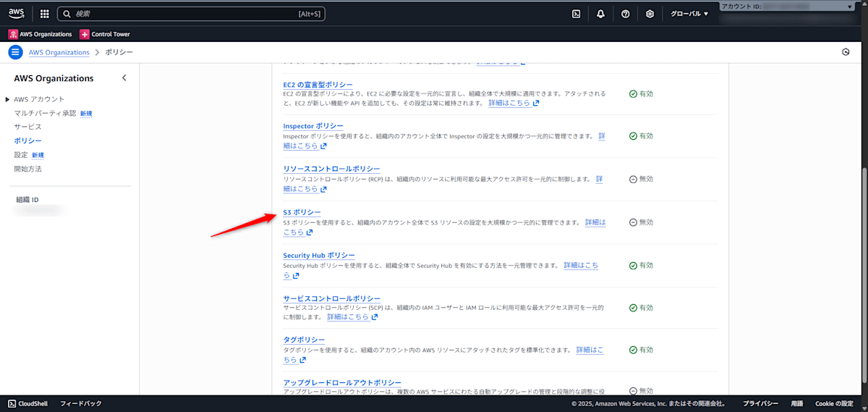This screenshot has width=868, height=412.
Task: Expand the AWS accounts tree item
Action: coord(8,99)
